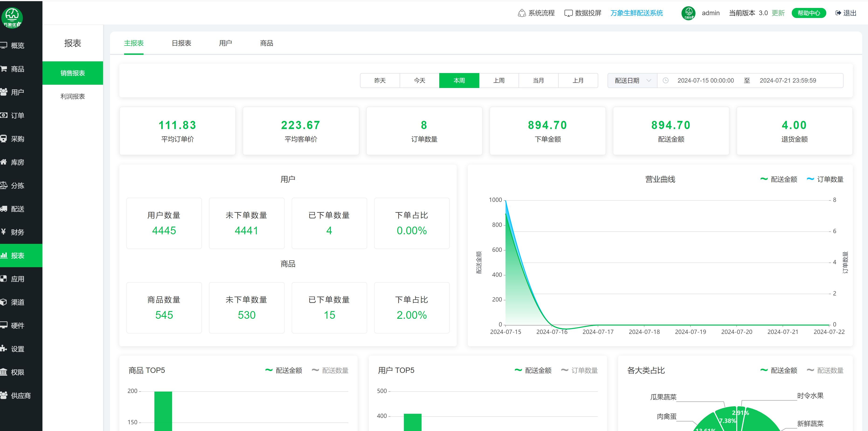Filter by 昨天
Screen dimensions: 868x431
tap(380, 81)
